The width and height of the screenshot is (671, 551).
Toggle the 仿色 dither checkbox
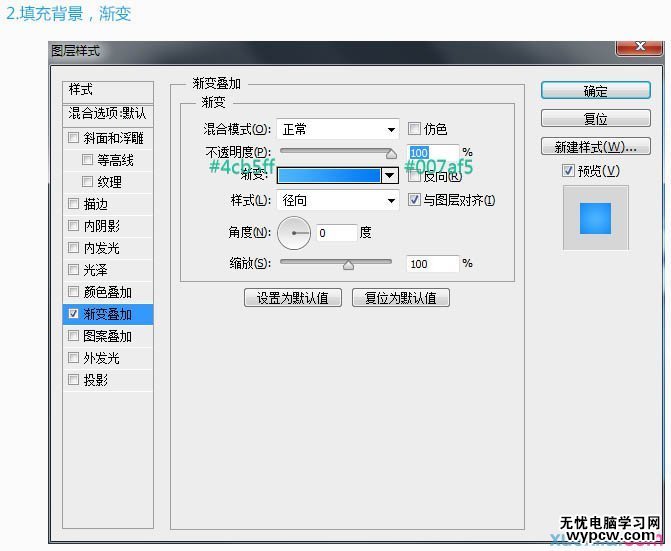click(414, 128)
